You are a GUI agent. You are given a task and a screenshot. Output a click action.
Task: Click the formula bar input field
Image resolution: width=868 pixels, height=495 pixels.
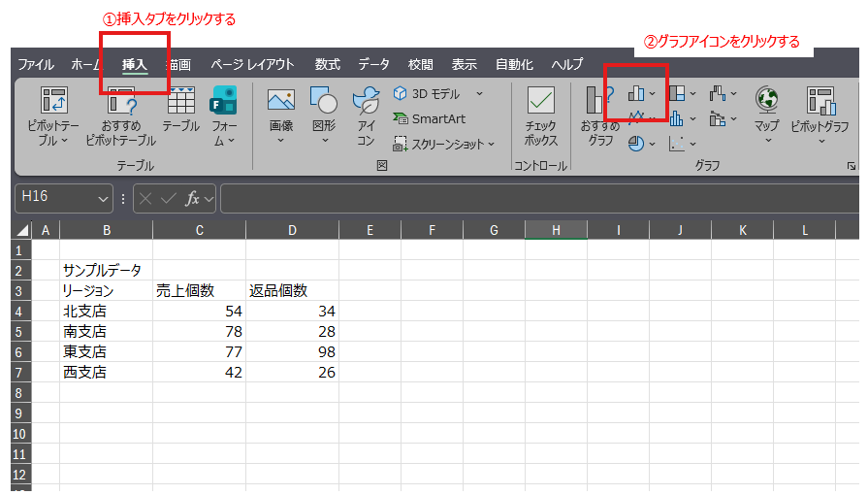pyautogui.click(x=533, y=198)
